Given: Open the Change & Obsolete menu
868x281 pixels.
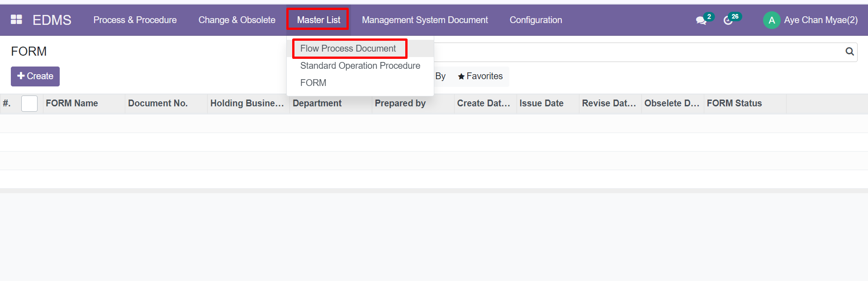Looking at the screenshot, I should pos(237,20).
